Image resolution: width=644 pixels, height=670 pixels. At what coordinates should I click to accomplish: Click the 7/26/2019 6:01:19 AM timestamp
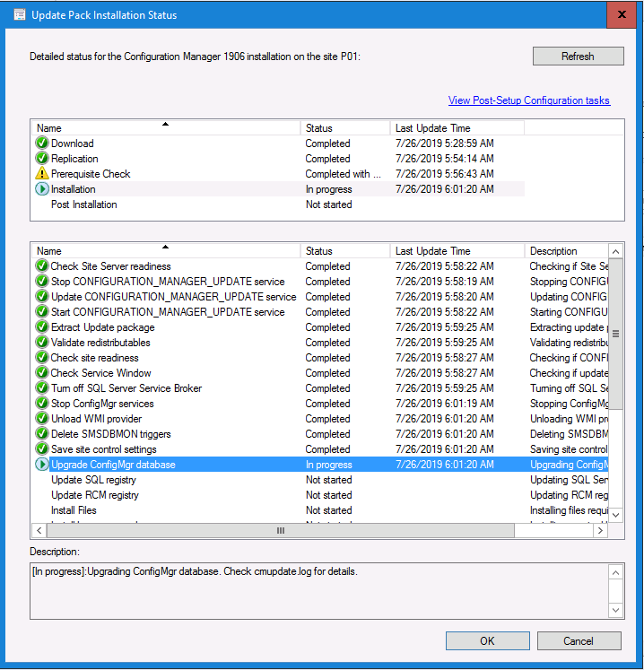[445, 404]
